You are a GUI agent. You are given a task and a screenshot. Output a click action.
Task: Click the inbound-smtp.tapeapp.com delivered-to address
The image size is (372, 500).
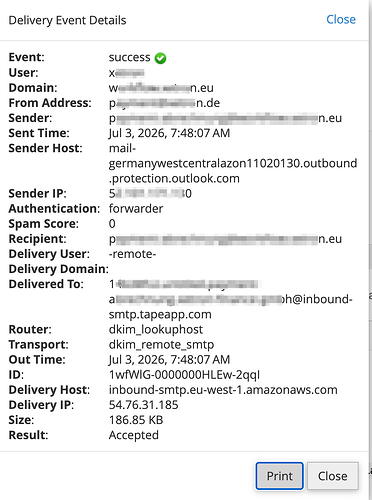pos(230,299)
